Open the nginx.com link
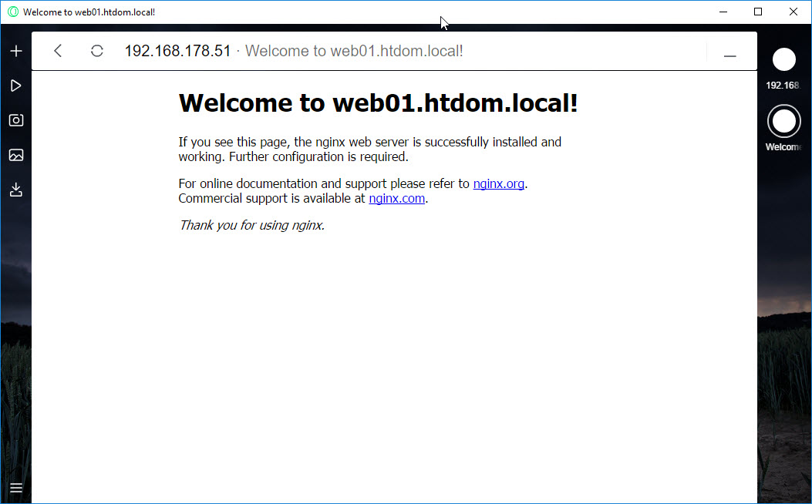Screen dimensions: 812x504 (396, 198)
